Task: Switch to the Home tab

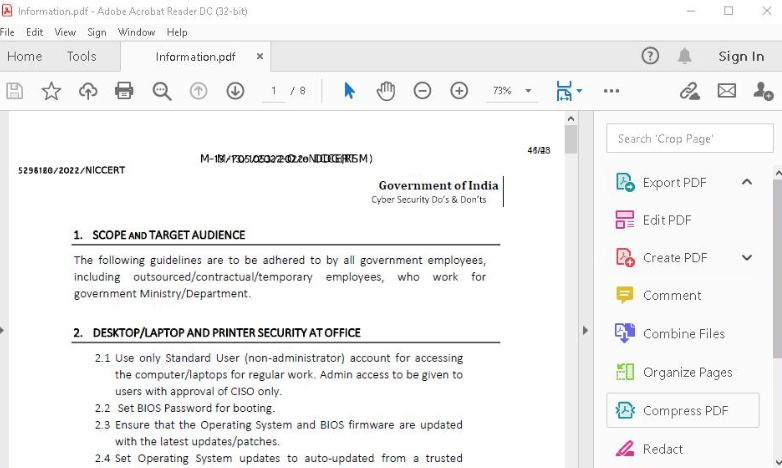Action: [x=24, y=56]
